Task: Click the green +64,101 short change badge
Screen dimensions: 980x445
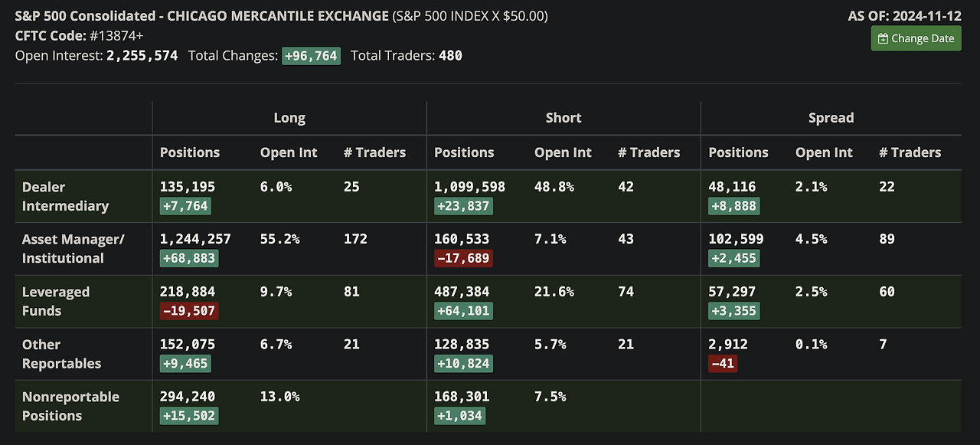Action: tap(463, 310)
